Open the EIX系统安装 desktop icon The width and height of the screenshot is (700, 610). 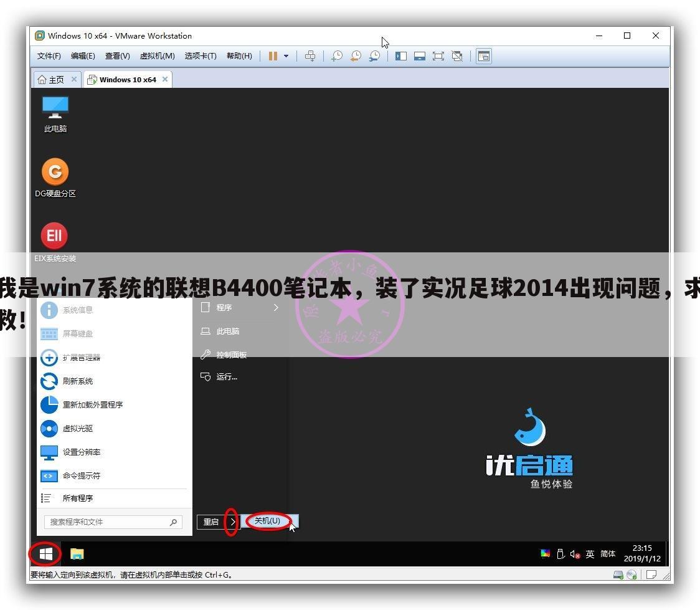coord(55,242)
